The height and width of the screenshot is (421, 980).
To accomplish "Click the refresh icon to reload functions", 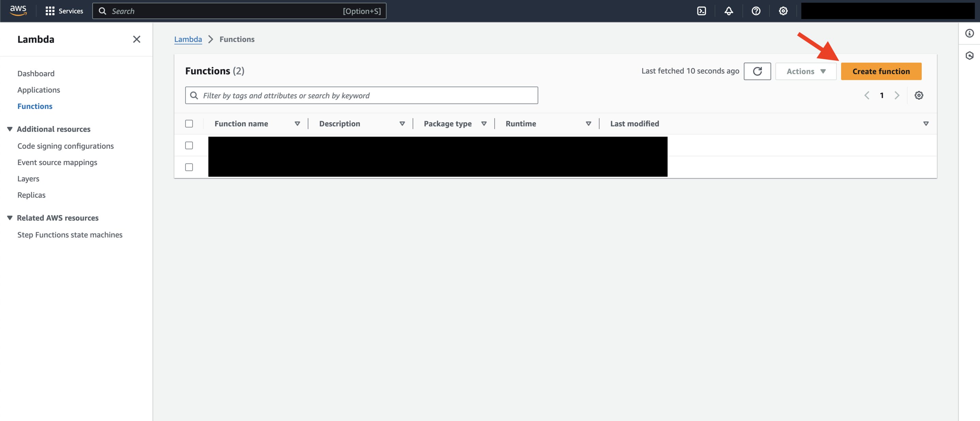I will pos(758,71).
